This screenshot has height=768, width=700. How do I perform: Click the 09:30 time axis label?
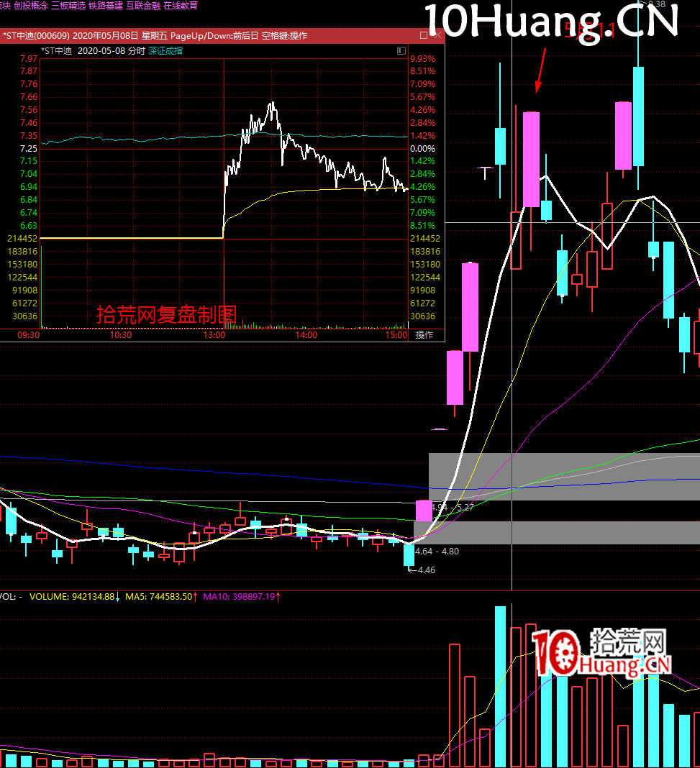coord(28,335)
